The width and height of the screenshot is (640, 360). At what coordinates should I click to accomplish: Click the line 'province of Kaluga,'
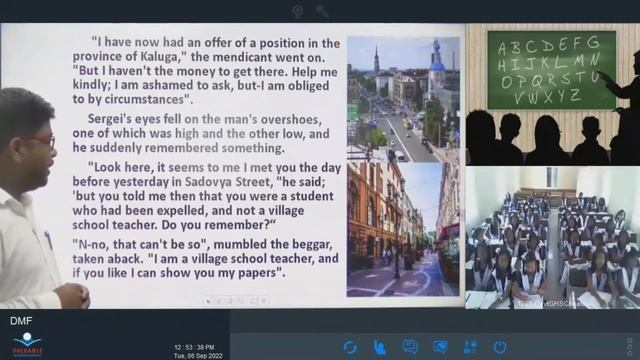pyautogui.click(x=199, y=57)
